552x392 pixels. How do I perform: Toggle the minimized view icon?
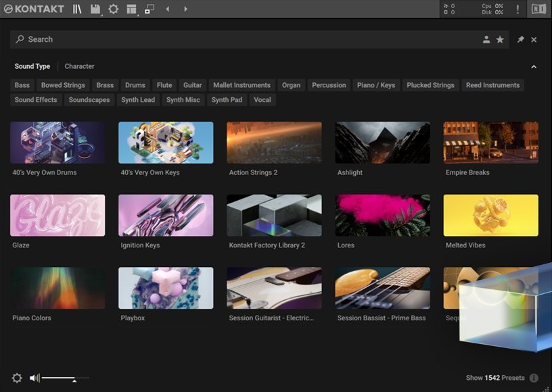click(149, 9)
